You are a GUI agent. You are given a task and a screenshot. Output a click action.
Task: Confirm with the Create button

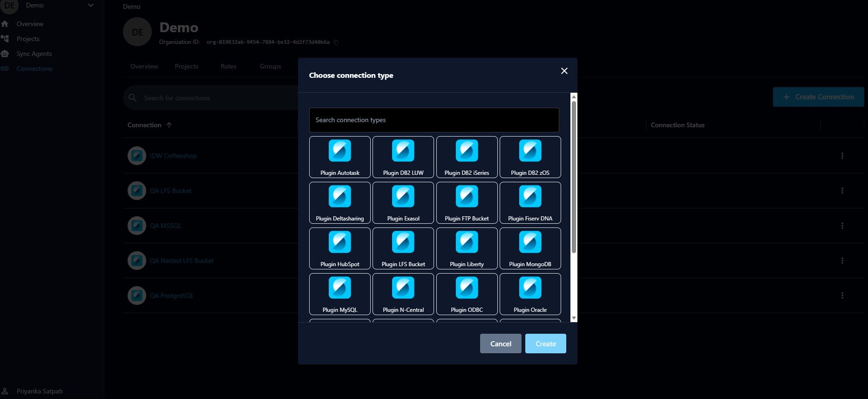[x=546, y=344]
